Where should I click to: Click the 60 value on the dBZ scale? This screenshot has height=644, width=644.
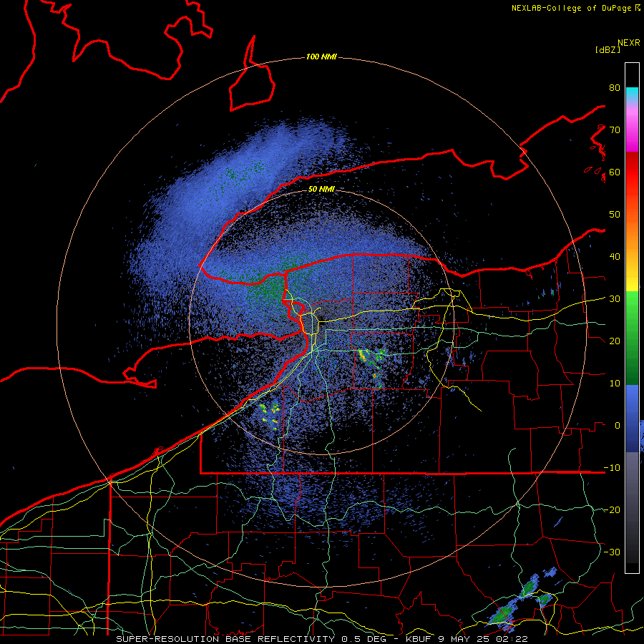pyautogui.click(x=615, y=172)
